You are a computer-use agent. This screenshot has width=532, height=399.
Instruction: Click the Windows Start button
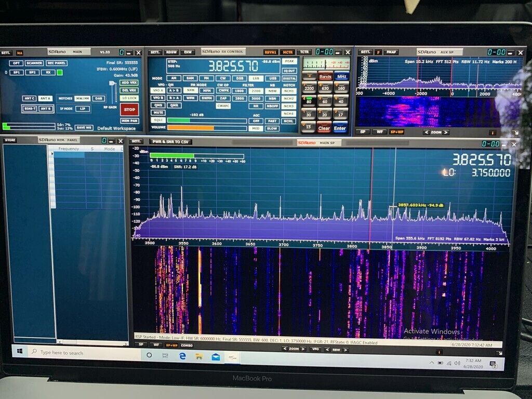[x=20, y=352]
